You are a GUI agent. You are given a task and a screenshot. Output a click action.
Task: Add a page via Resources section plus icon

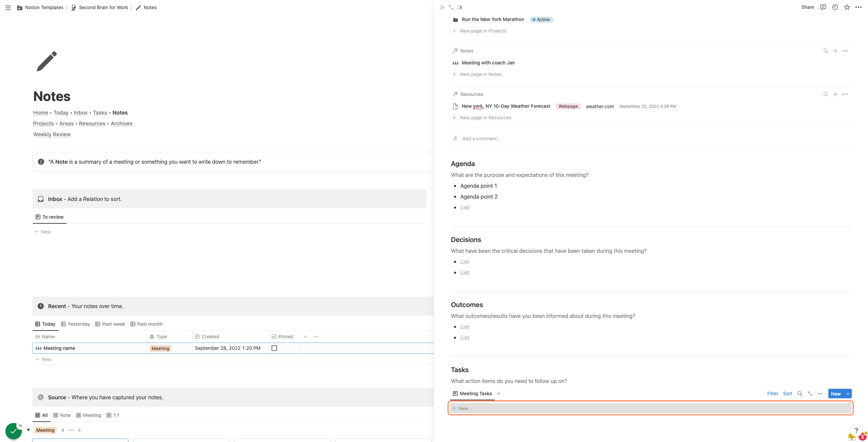(835, 94)
